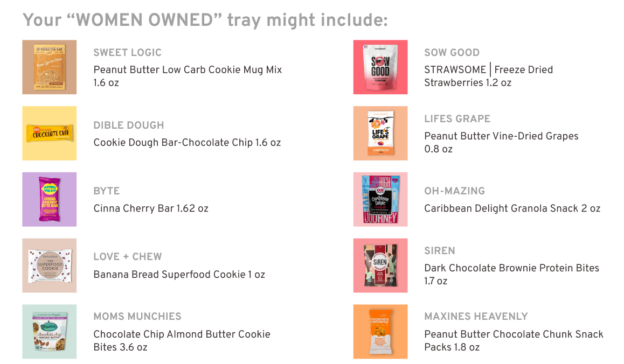
Task: Click the LIFES GRAPE brand heading
Action: pos(457,118)
